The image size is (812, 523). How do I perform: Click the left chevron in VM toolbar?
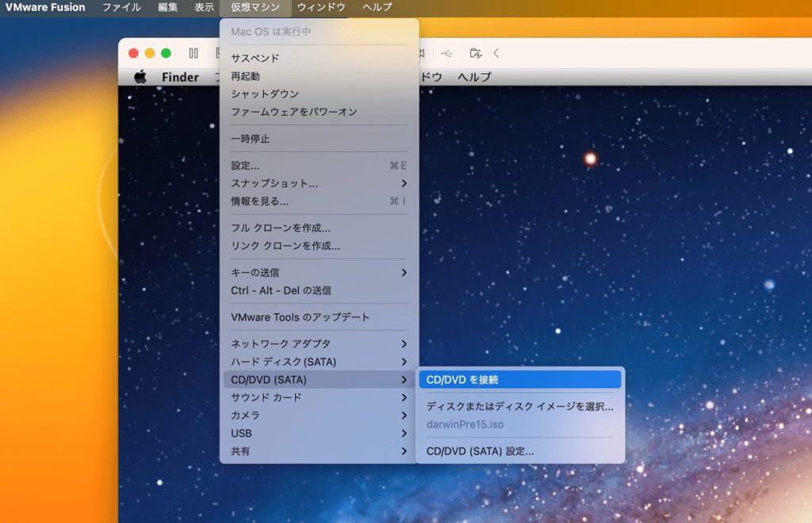496,53
